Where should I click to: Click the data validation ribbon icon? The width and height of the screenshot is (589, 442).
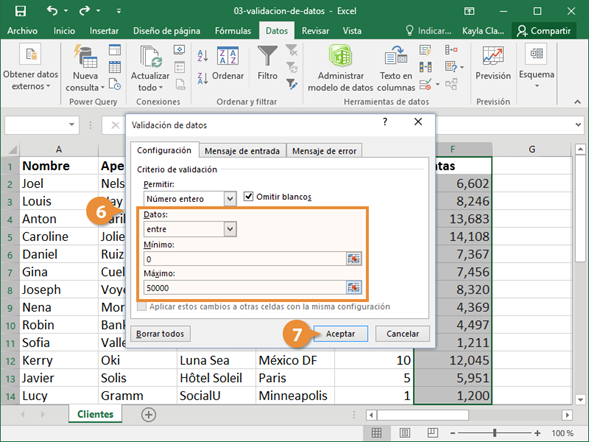[425, 84]
